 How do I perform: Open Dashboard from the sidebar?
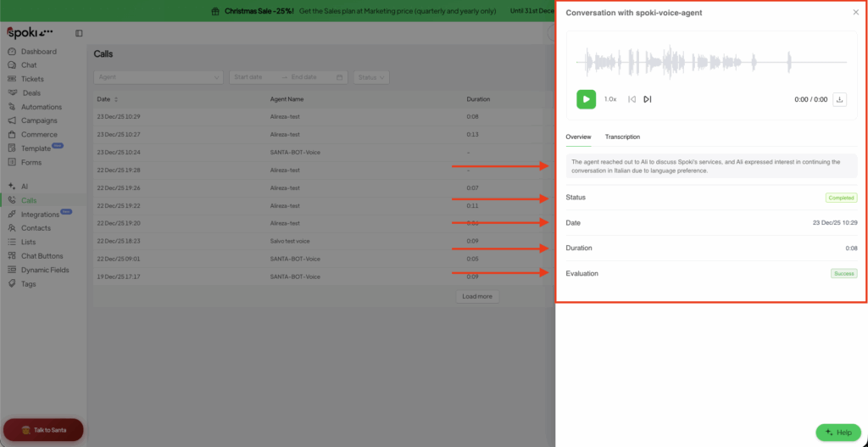tap(39, 52)
